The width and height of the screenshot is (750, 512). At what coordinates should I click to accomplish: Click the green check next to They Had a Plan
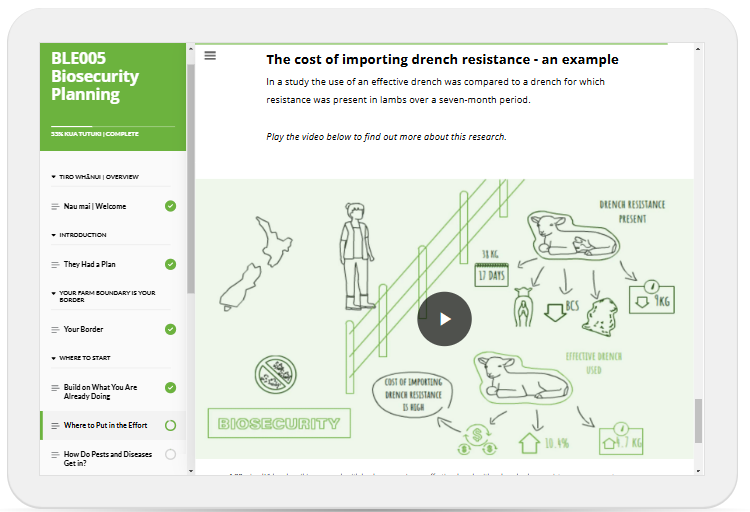170,264
